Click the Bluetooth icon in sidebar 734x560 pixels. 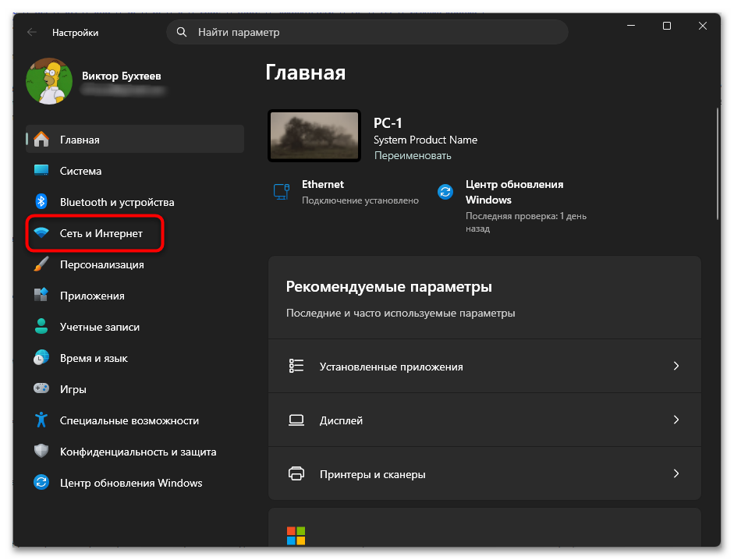[41, 201]
